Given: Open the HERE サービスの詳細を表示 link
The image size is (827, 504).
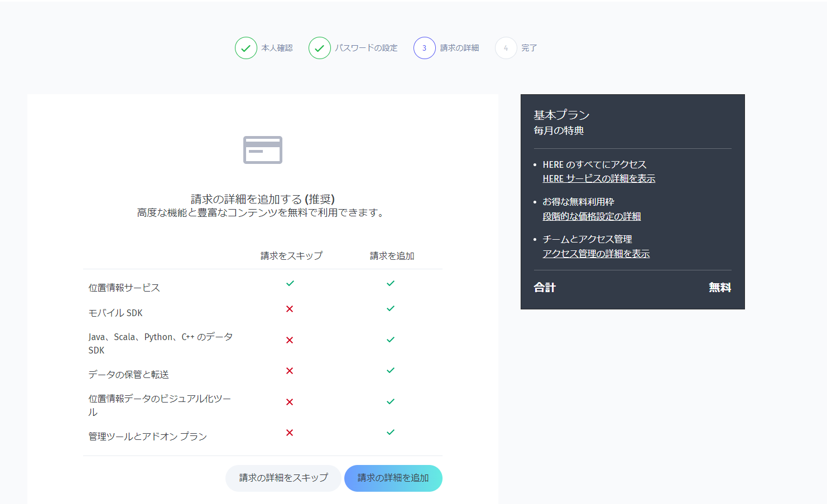Looking at the screenshot, I should pos(599,178).
